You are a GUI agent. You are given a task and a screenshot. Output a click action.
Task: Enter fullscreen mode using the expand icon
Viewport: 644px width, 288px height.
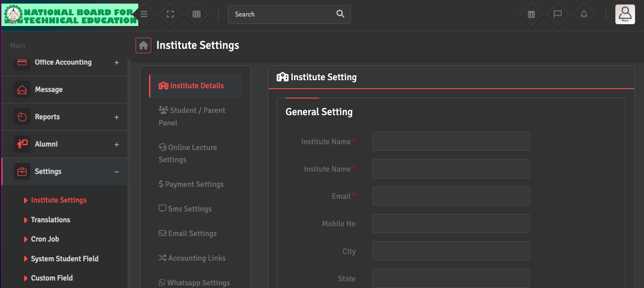coord(170,14)
